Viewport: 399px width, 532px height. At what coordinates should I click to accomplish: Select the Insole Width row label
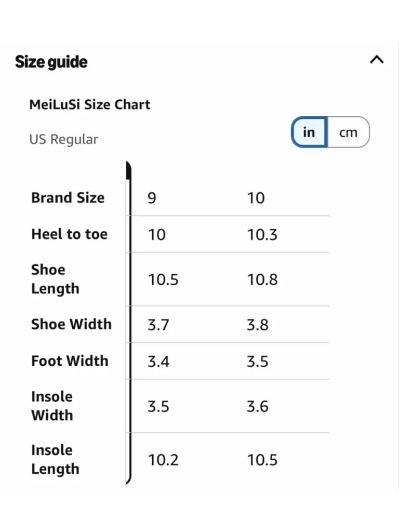(x=52, y=406)
